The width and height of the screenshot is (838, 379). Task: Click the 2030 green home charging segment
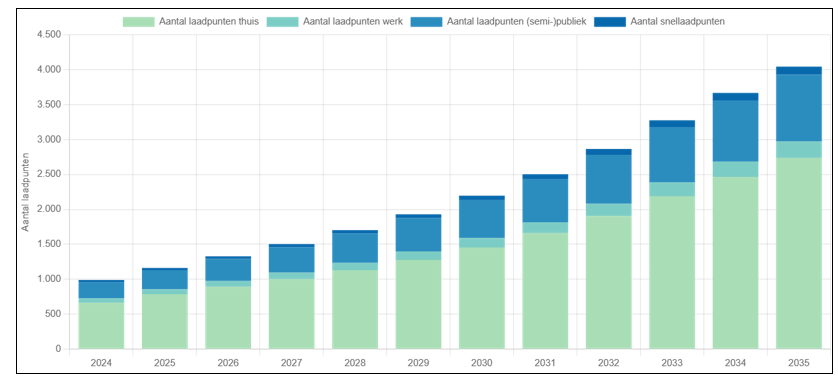tap(482, 298)
